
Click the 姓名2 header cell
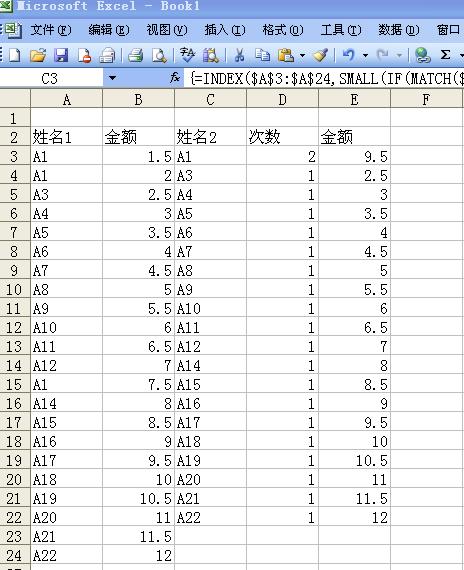coord(211,137)
